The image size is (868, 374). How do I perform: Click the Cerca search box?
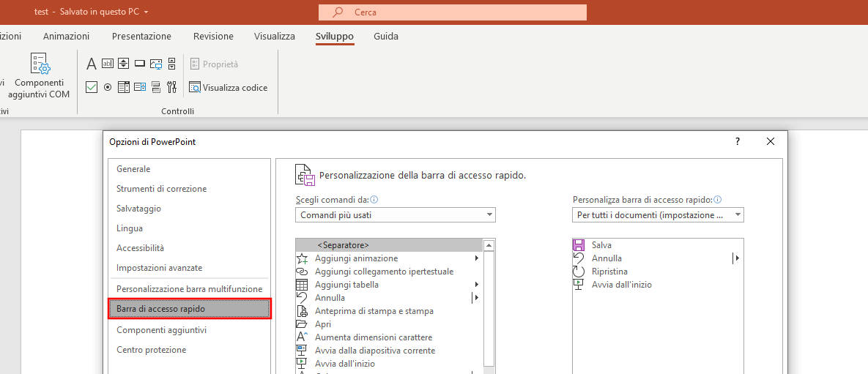pos(452,12)
